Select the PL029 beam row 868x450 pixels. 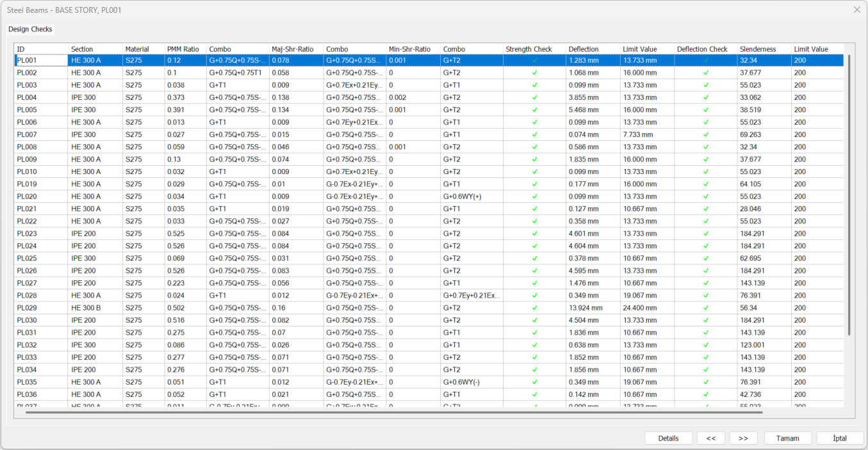(x=27, y=308)
